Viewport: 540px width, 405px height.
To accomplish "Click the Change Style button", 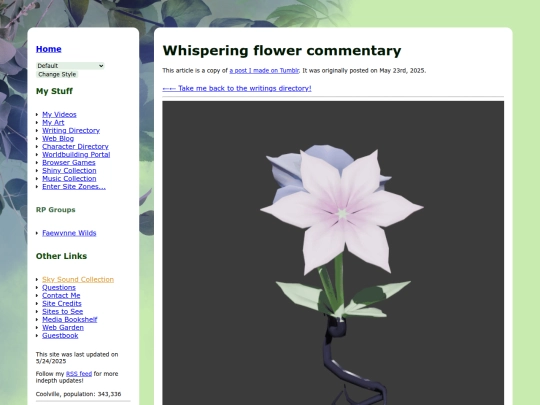I will click(x=57, y=74).
